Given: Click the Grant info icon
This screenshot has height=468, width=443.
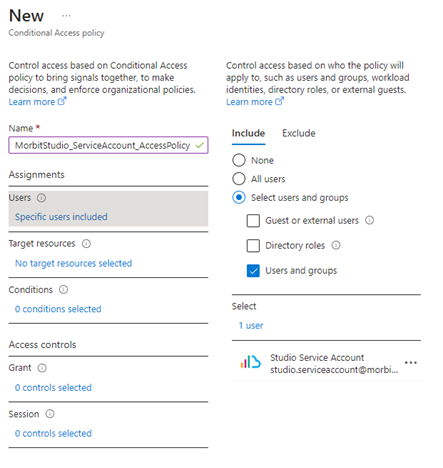Looking at the screenshot, I should click(x=42, y=368).
